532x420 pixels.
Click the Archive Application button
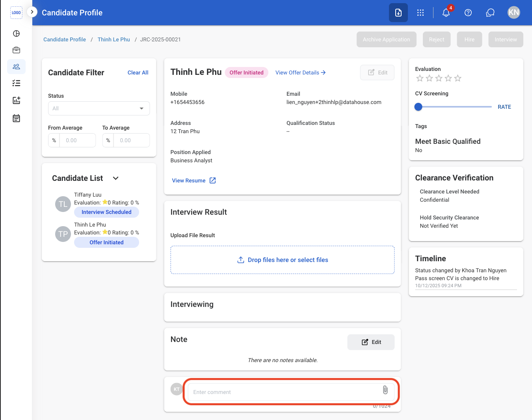(x=387, y=39)
